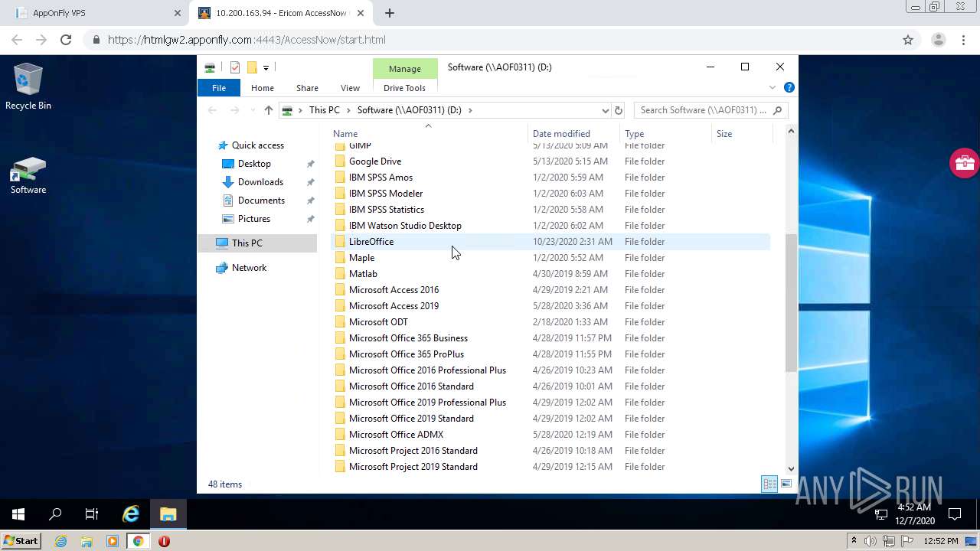This screenshot has width=980, height=551.
Task: Select Microsoft Office 2016 Professional Plus folder
Action: click(427, 370)
